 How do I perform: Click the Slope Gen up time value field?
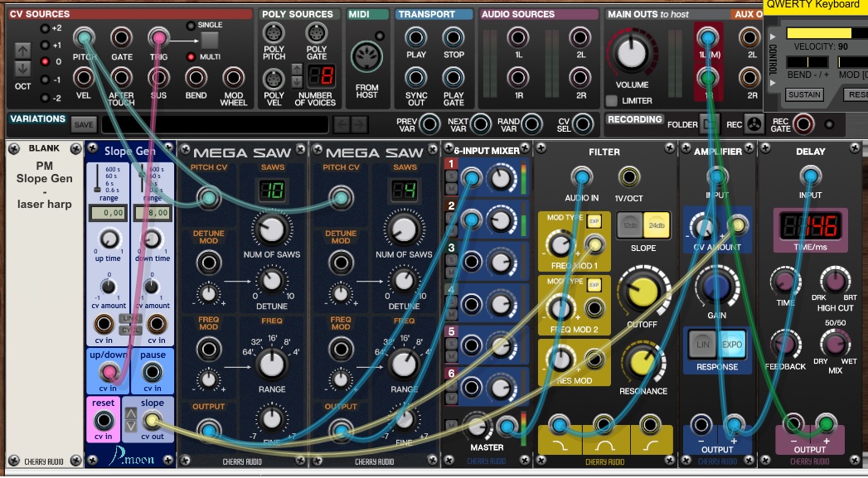point(106,213)
